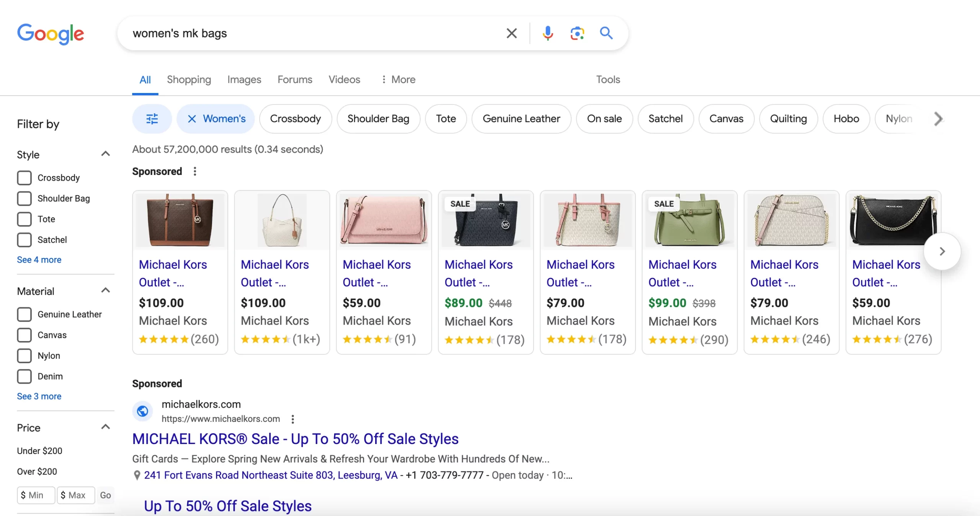Switch to the Shopping tab
This screenshot has width=980, height=516.
coord(189,80)
